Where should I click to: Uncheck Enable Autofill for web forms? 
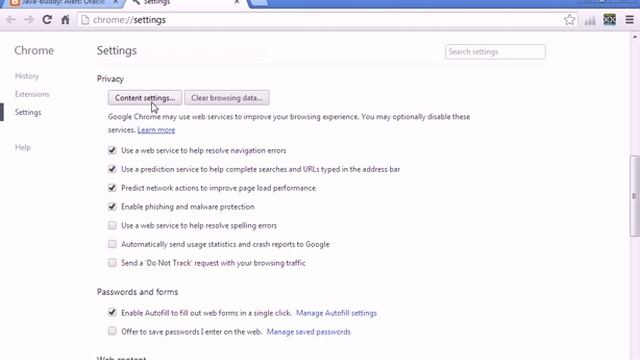tap(112, 313)
